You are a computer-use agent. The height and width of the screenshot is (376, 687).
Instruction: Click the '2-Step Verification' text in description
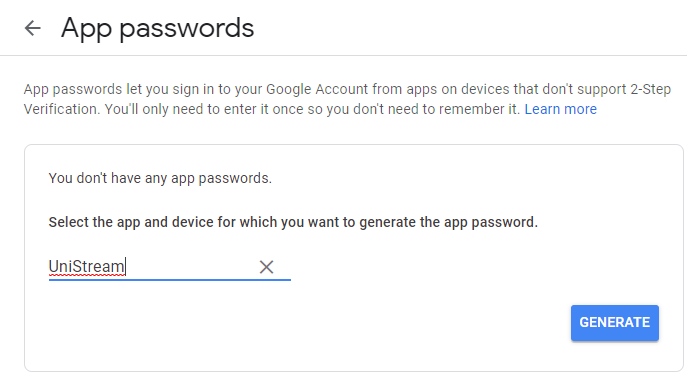point(650,89)
